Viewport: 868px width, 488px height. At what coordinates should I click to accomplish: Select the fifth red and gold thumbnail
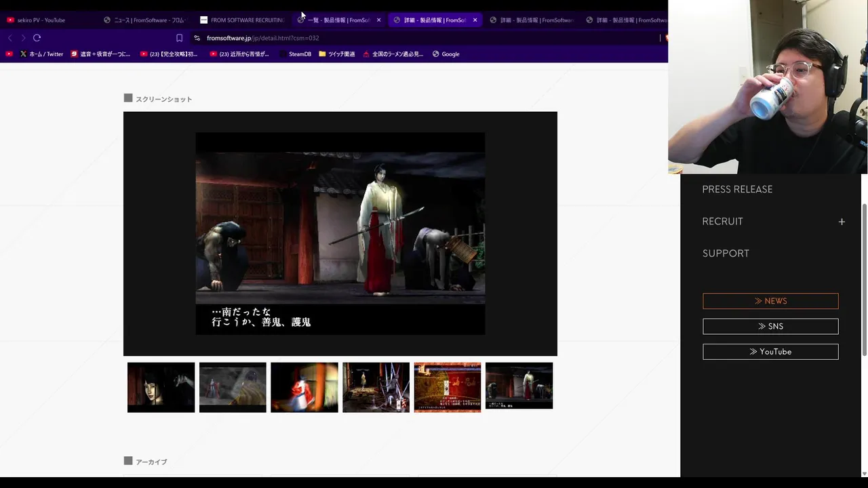448,387
